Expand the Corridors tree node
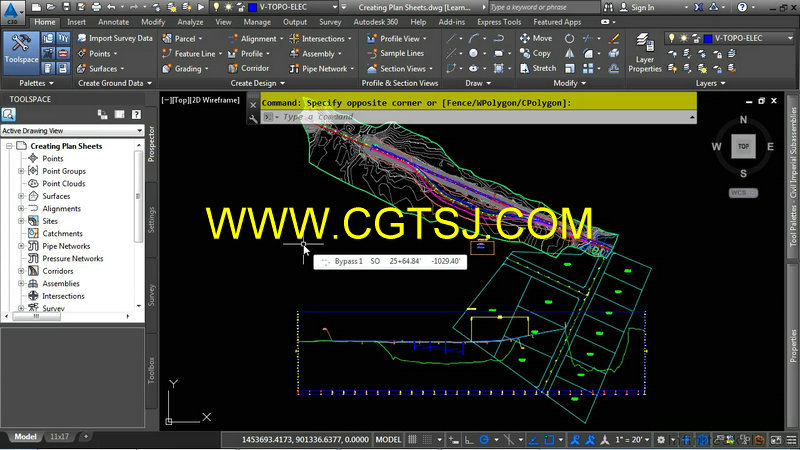 point(21,271)
